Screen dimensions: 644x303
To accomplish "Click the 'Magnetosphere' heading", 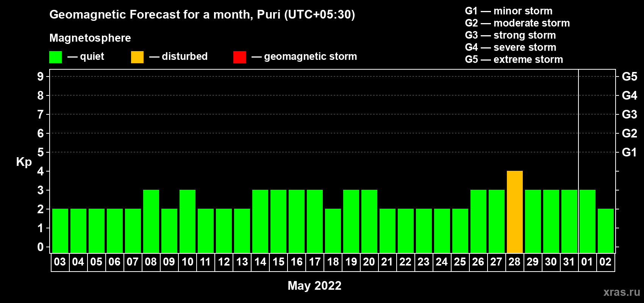I will [x=90, y=38].
